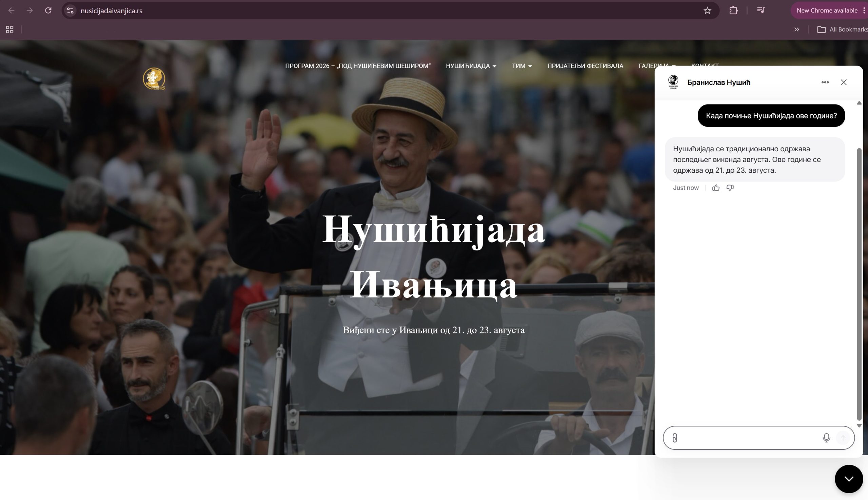Click the chat scrollbar thumb
The height and width of the screenshot is (500, 868).
pos(859,284)
